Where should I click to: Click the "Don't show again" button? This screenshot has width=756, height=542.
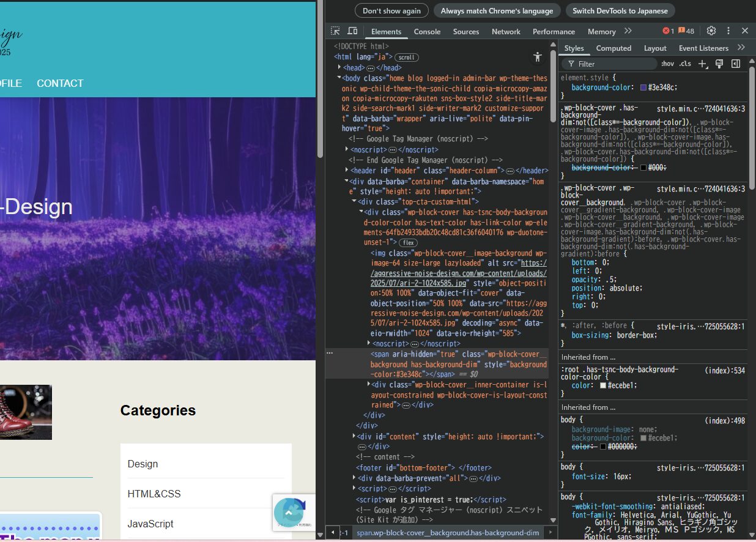click(x=391, y=11)
